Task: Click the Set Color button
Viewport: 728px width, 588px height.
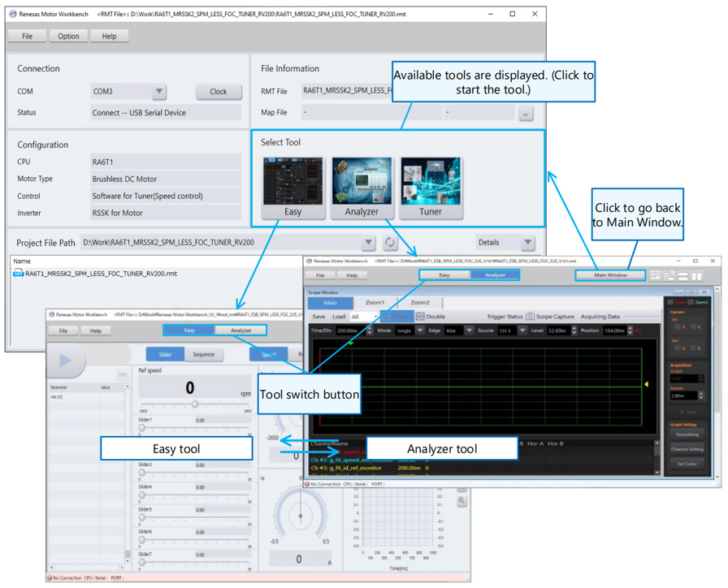Action: [687, 464]
